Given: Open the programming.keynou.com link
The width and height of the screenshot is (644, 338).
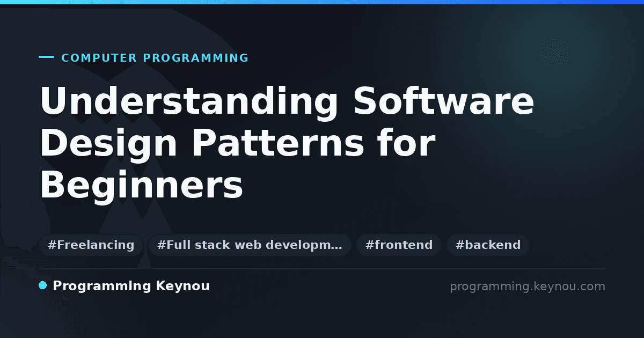Looking at the screenshot, I should pyautogui.click(x=528, y=286).
